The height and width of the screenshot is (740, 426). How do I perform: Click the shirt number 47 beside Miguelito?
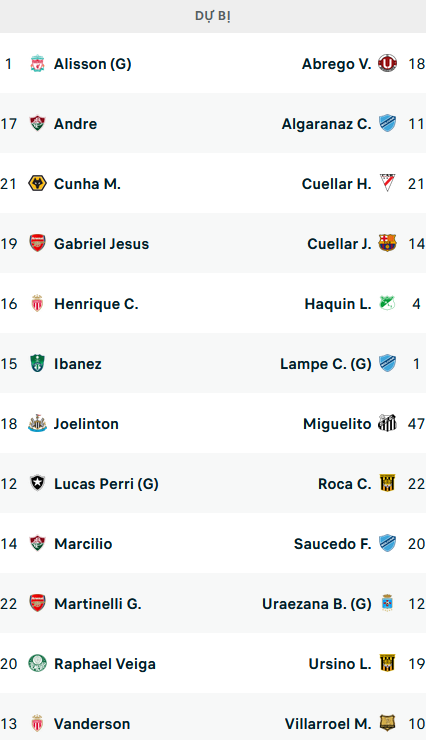coord(417,424)
